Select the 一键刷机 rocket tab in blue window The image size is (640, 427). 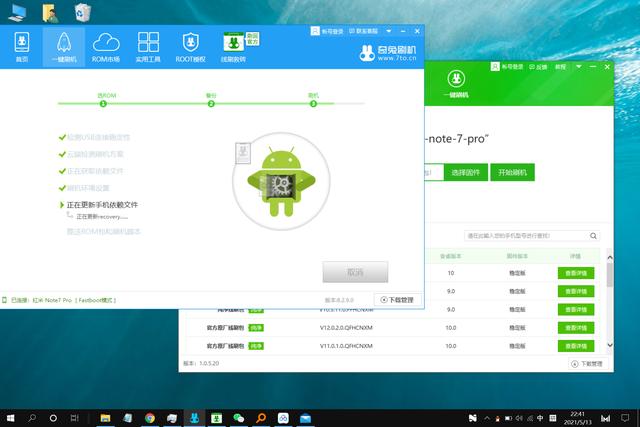64,47
